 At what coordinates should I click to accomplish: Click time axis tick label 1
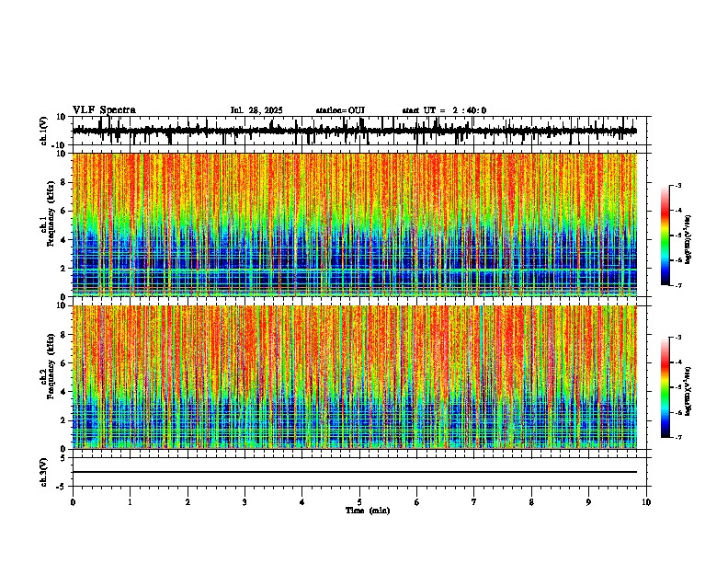coord(130,502)
